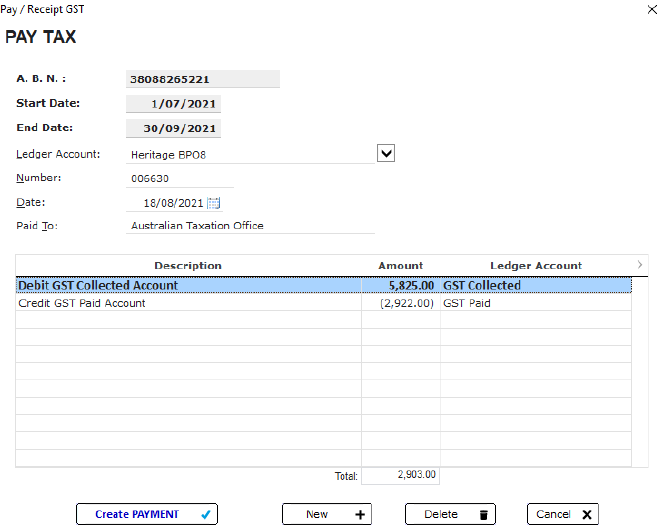Click the End Date field 30/09/2021
Viewport: 665px width, 527px height.
pyautogui.click(x=173, y=128)
